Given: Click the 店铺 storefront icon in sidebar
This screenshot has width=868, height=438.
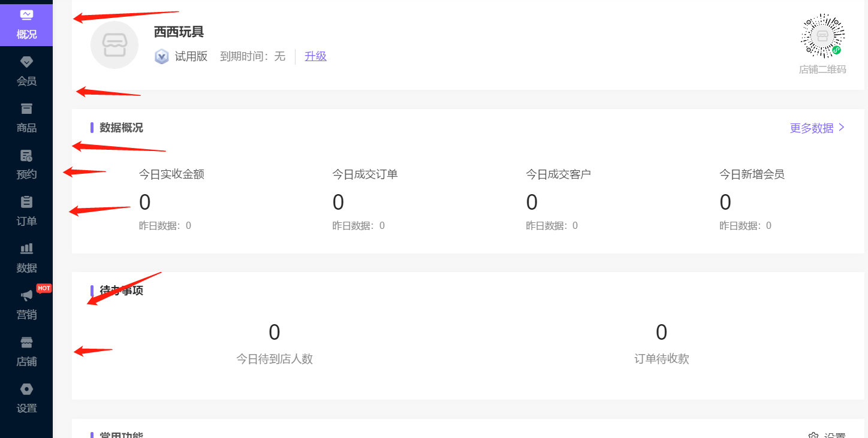Looking at the screenshot, I should 26,351.
